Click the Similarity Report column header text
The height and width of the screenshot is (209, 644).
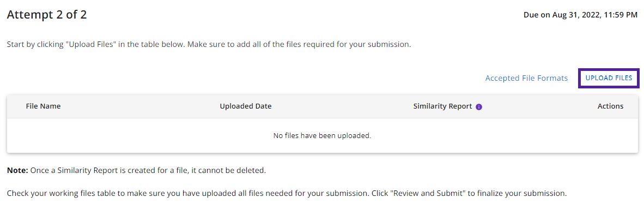point(442,106)
